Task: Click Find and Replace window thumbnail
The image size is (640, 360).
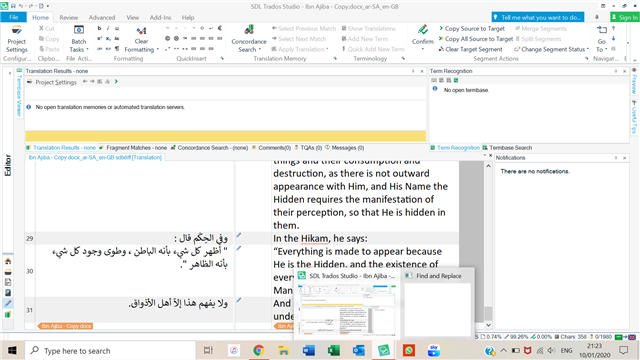Action: tap(437, 303)
